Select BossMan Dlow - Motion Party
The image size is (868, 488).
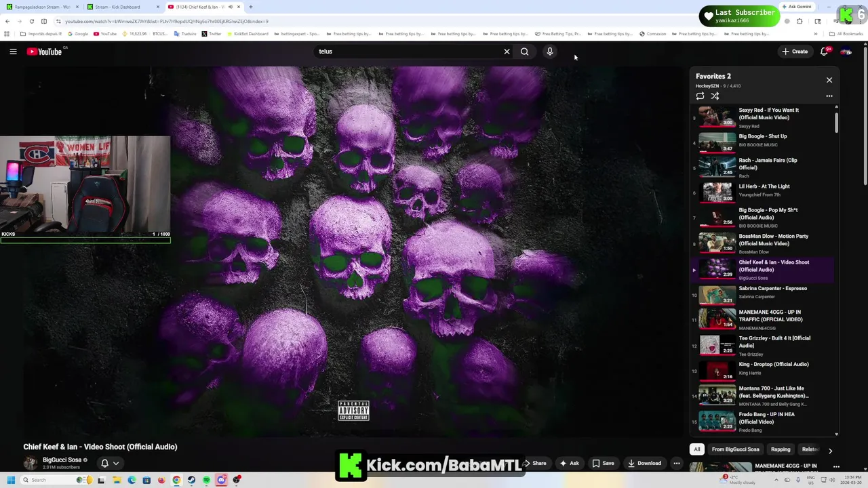pyautogui.click(x=763, y=243)
